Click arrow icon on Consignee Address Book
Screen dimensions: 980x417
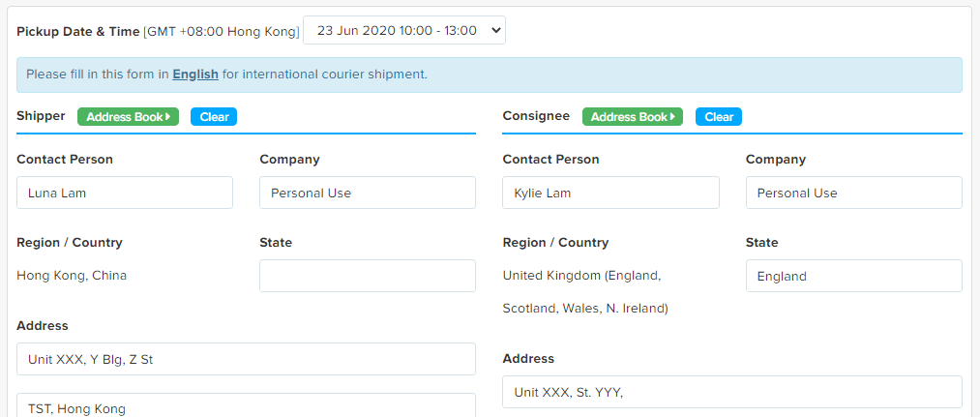click(672, 117)
